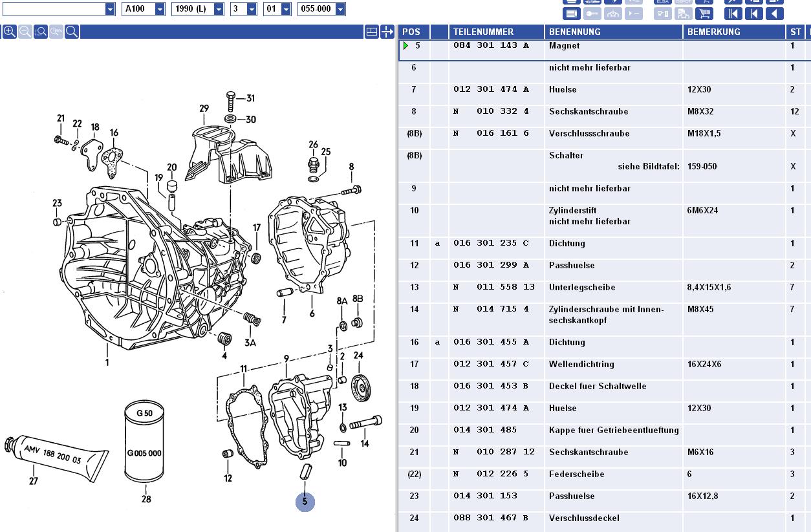Open the 055-000 illustration number dropdown
The image size is (811, 532).
(340, 9)
